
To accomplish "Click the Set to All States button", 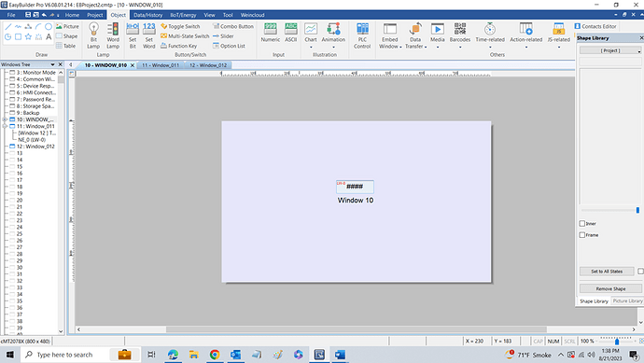I will click(607, 272).
